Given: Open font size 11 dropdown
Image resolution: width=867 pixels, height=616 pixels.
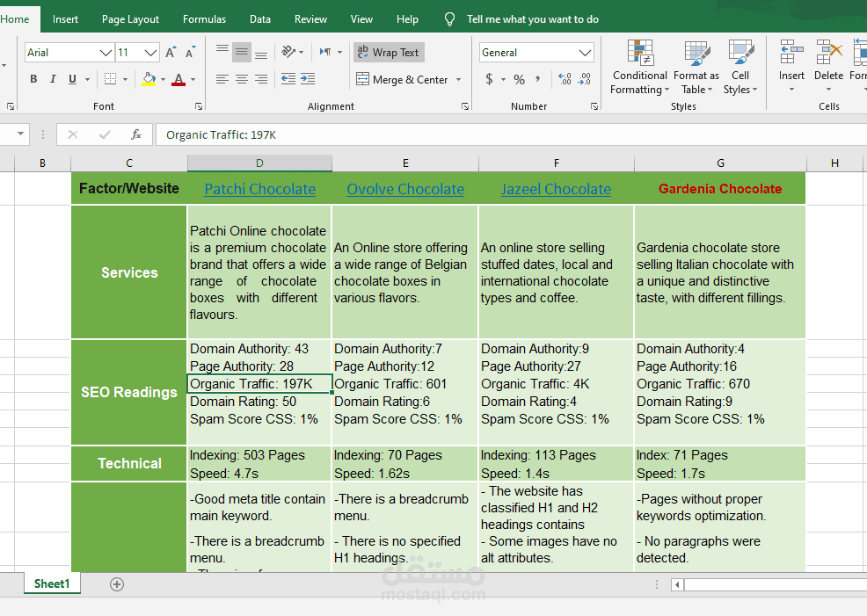Looking at the screenshot, I should tap(150, 53).
